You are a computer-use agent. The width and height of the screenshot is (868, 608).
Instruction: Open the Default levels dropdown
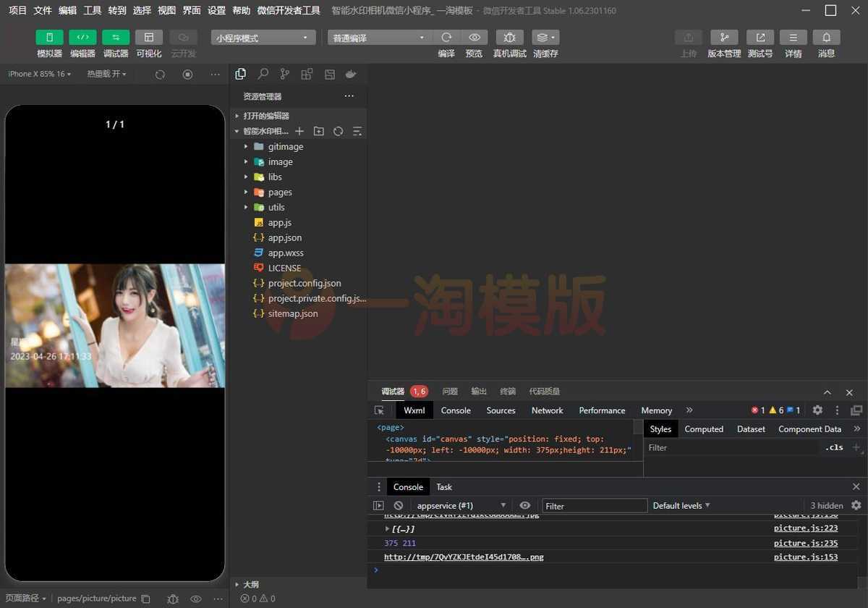coord(681,505)
